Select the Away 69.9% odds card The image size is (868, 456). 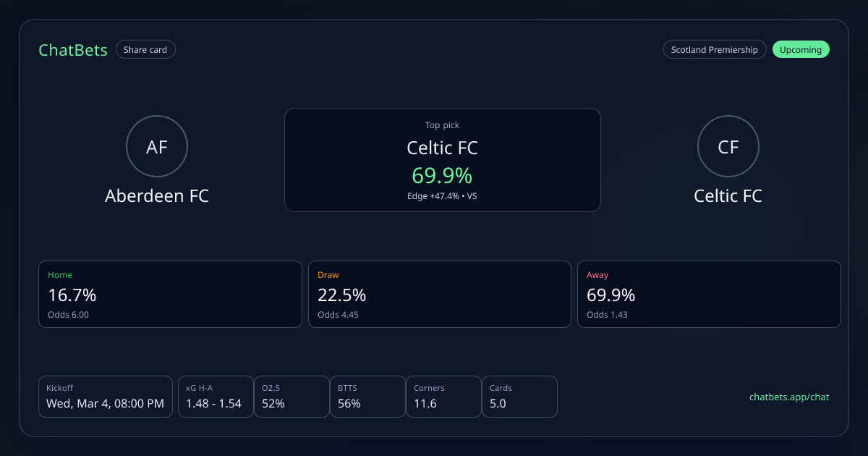pos(709,294)
